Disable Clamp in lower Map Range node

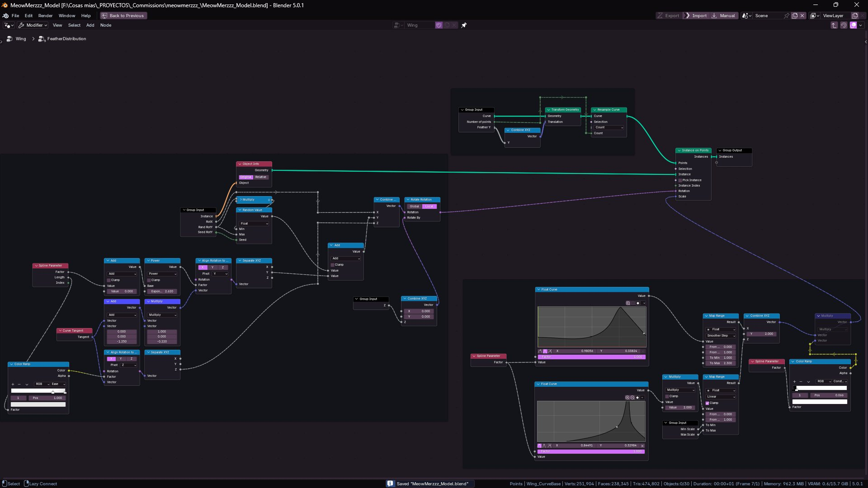(x=708, y=403)
